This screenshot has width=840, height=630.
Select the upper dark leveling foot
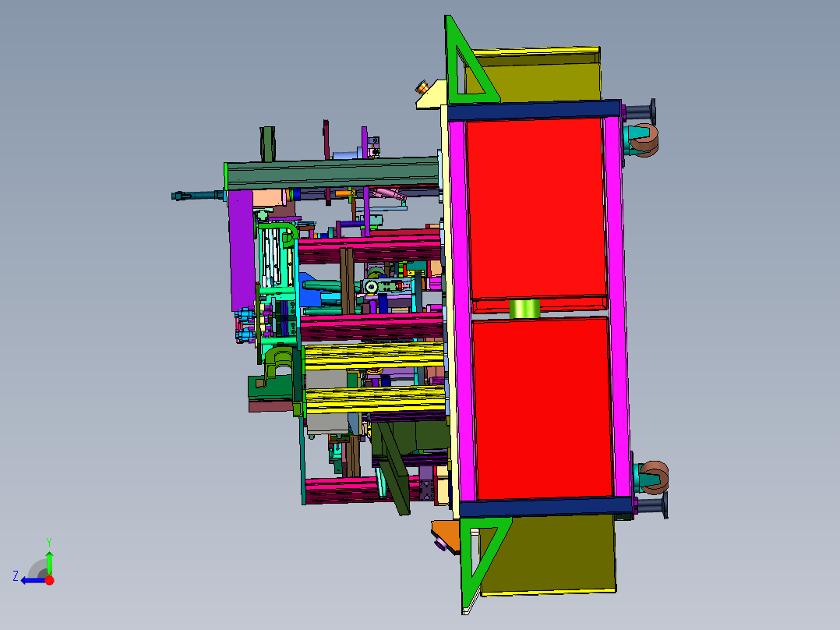coord(640,111)
